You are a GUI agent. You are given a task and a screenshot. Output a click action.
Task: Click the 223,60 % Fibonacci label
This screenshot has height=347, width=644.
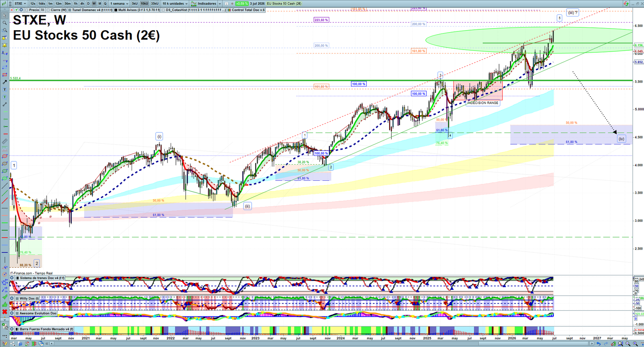(321, 20)
